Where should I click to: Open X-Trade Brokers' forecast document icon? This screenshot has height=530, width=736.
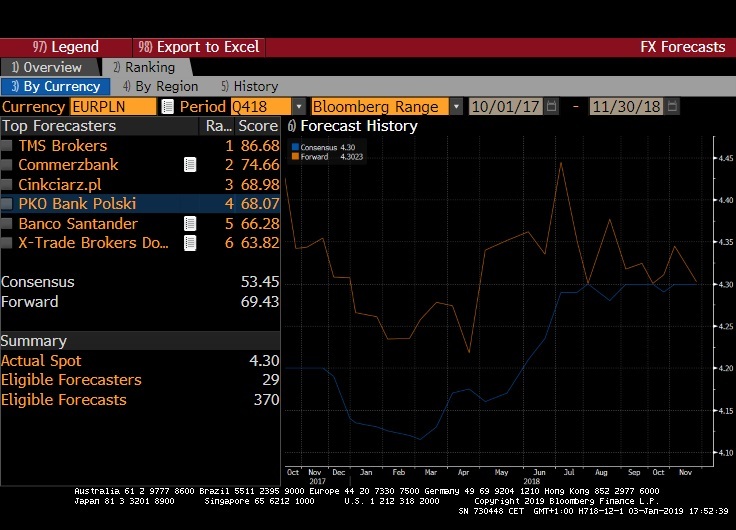pos(190,243)
